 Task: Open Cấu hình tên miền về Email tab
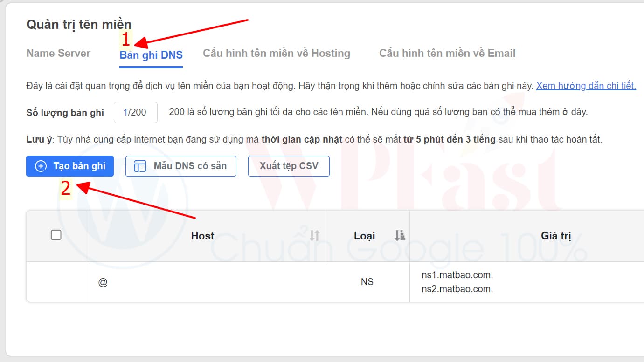coord(447,54)
